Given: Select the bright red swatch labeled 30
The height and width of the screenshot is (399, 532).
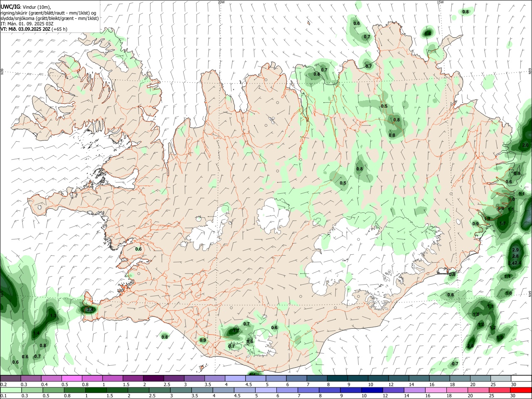Looking at the screenshot, I should pos(521,390).
